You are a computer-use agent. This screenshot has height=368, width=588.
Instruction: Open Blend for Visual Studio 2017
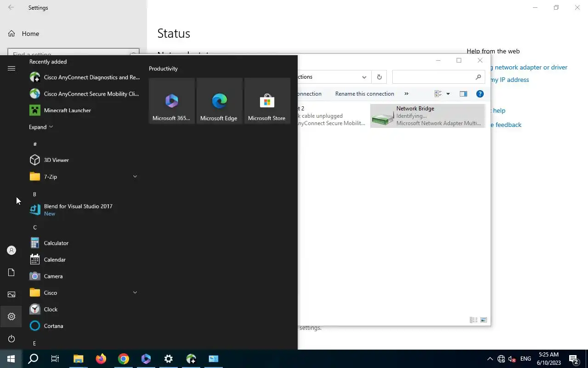(85, 210)
